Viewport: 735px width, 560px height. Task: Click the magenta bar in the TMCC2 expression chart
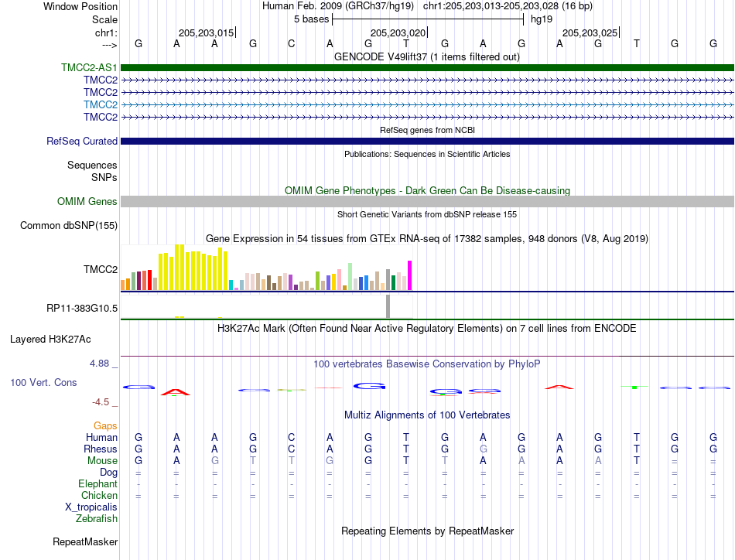410,275
